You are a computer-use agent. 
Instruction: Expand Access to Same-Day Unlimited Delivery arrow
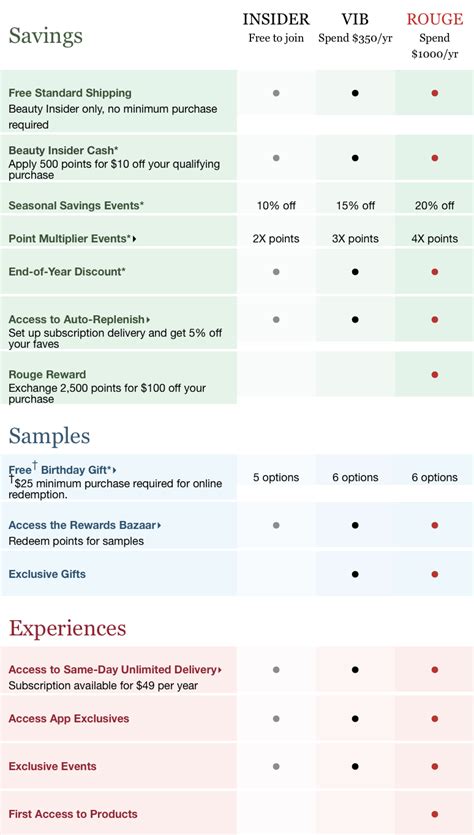220,670
